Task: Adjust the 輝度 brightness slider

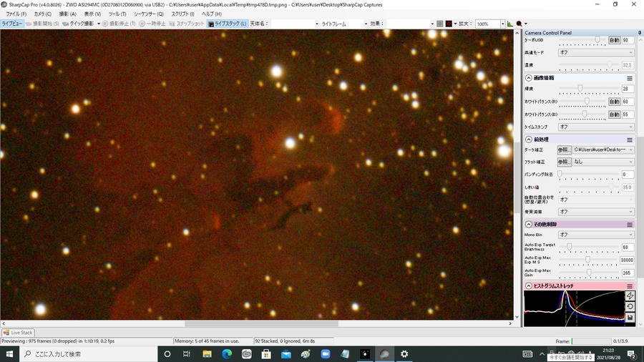Action: click(x=589, y=89)
